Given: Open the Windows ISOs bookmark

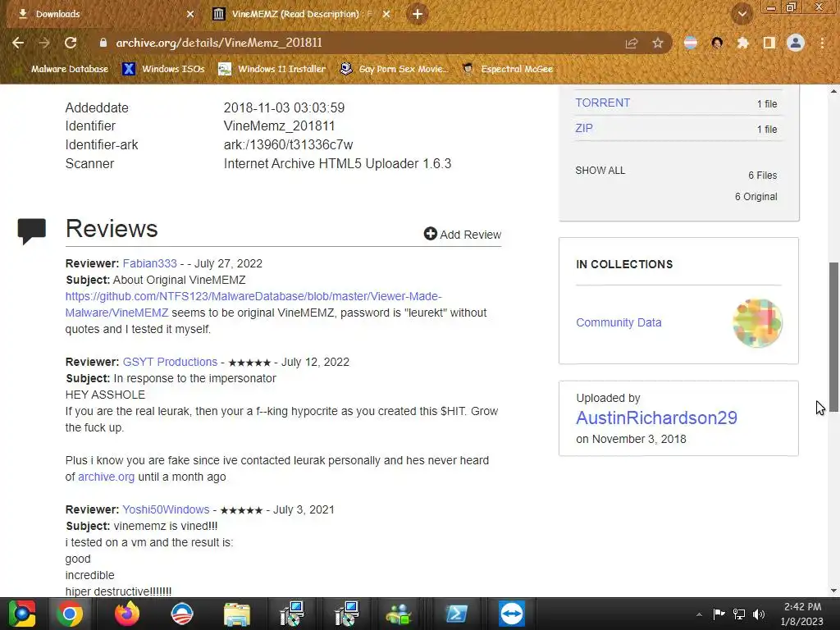Looking at the screenshot, I should click(x=164, y=69).
